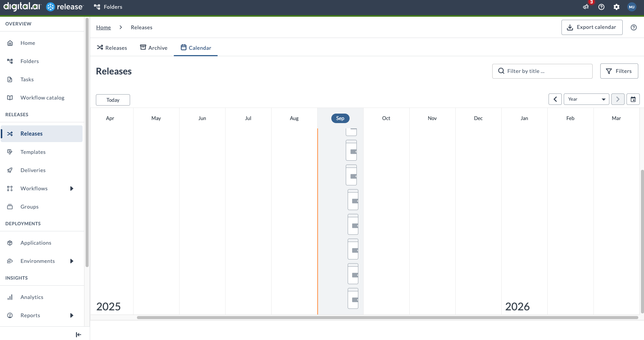Viewport: 644px width, 340px height.
Task: Open Templates in the sidebar
Action: (x=33, y=152)
